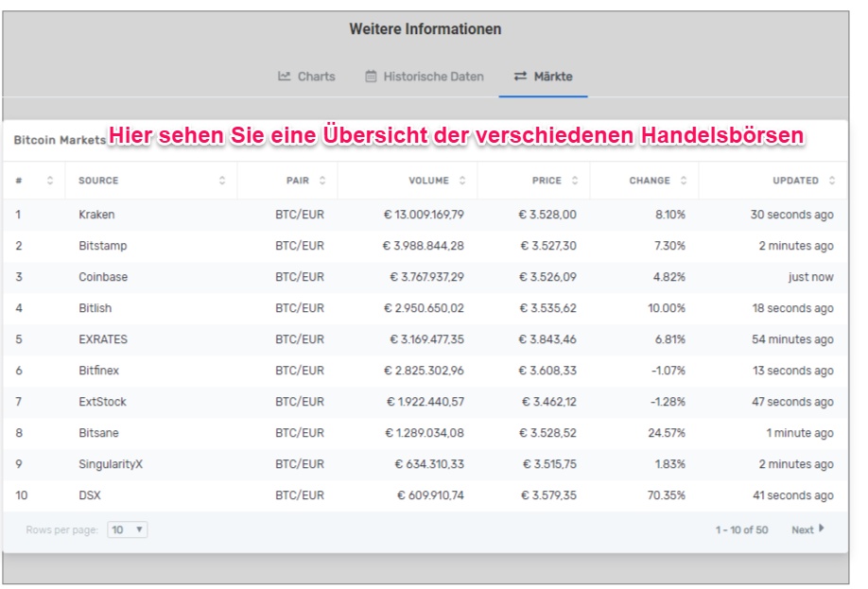Click the Historische Daten calendar icon

pyautogui.click(x=371, y=76)
